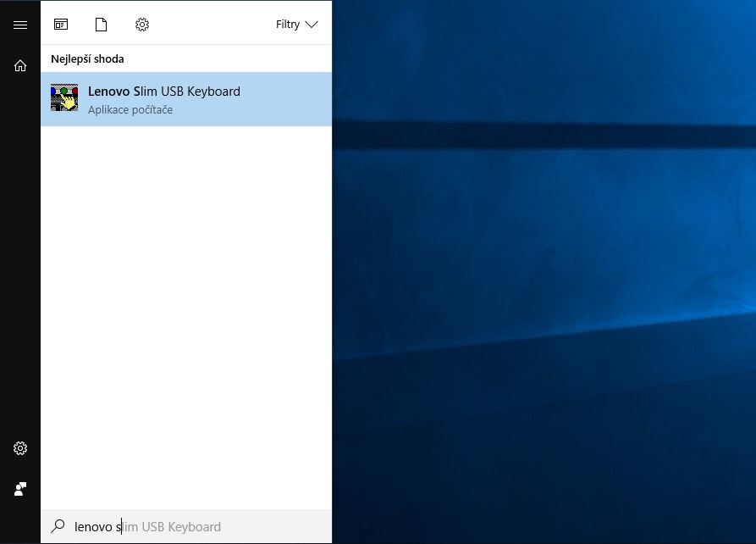Open search settings gear in left sidebar
Screen dimensions: 756x544
pyautogui.click(x=20, y=448)
